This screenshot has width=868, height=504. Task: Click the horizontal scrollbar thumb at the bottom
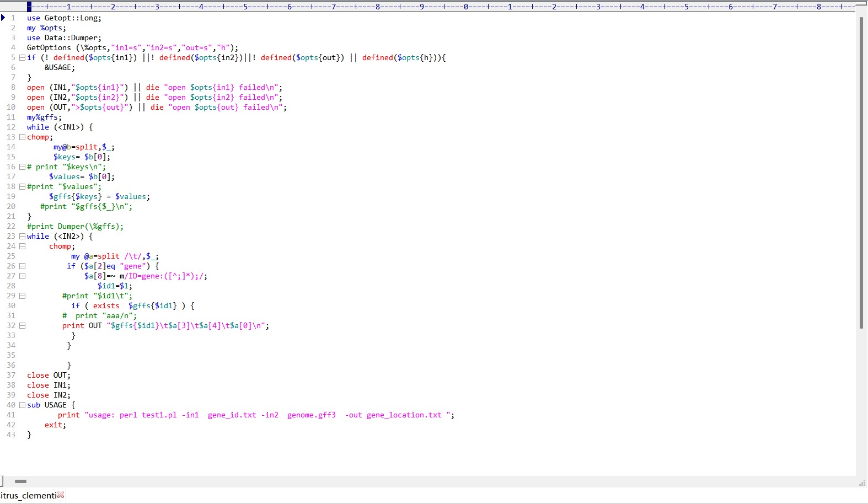click(x=20, y=481)
